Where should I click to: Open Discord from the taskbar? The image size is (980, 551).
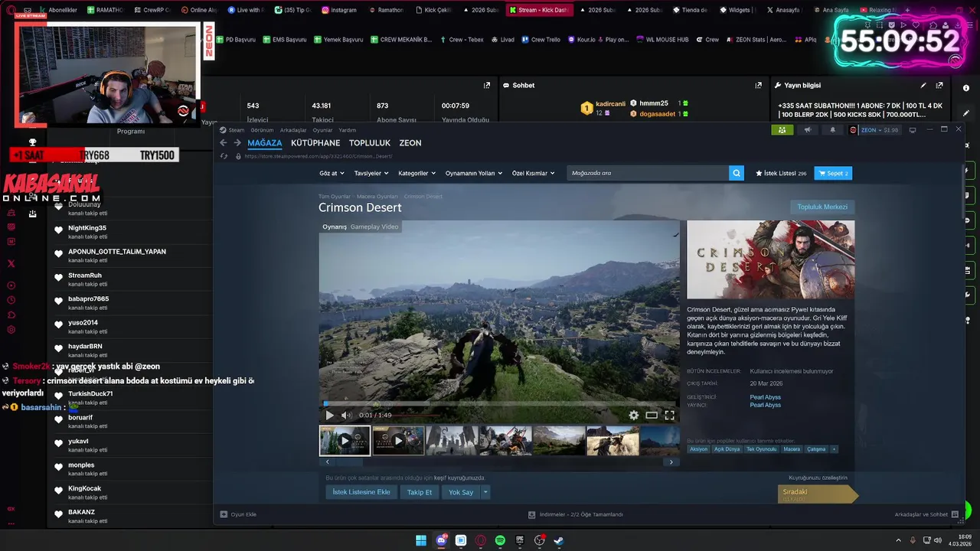pos(441,540)
